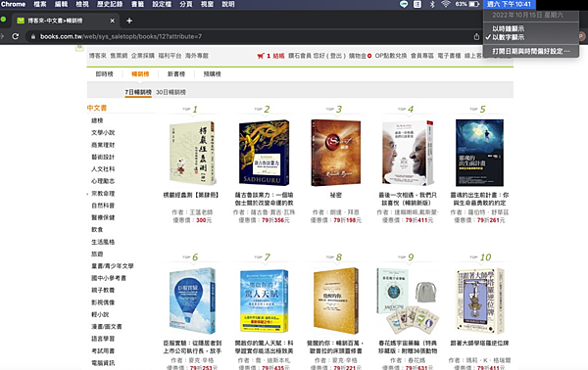This screenshot has width=588, height=370.
Task: Open the Chrome menu
Action: coord(13,4)
